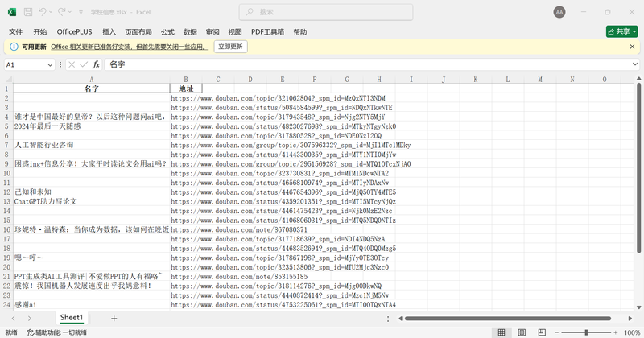
Task: Open the Office update details link
Action: 130,47
